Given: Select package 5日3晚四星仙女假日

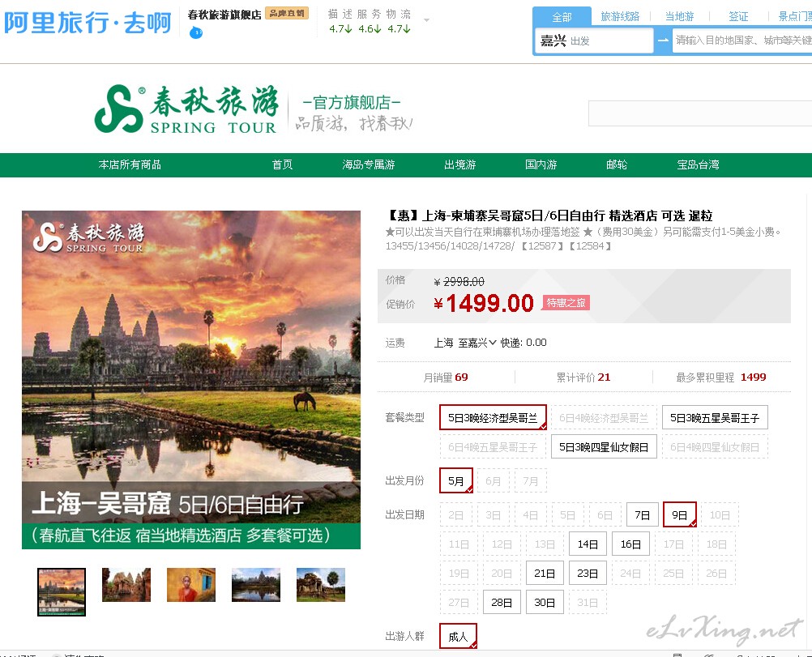Looking at the screenshot, I should coord(604,447).
